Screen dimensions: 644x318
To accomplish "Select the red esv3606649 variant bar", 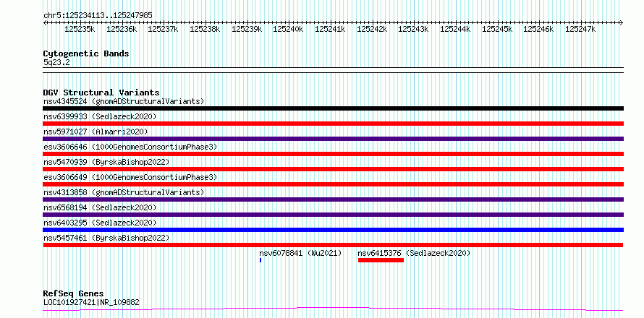I will point(333,184).
